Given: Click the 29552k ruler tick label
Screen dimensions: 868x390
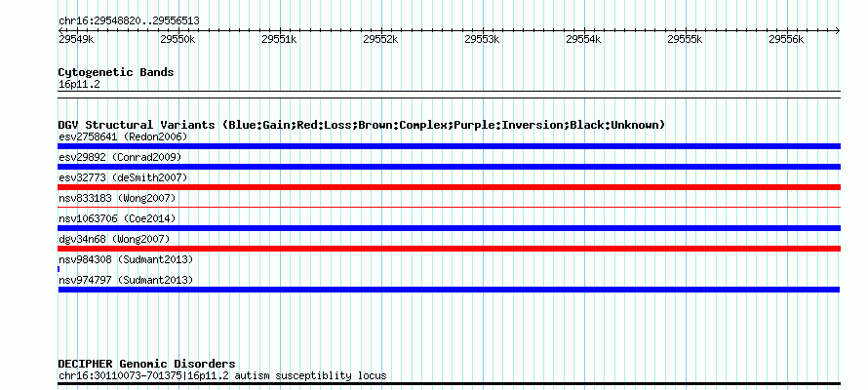Looking at the screenshot, I should pos(381,39).
